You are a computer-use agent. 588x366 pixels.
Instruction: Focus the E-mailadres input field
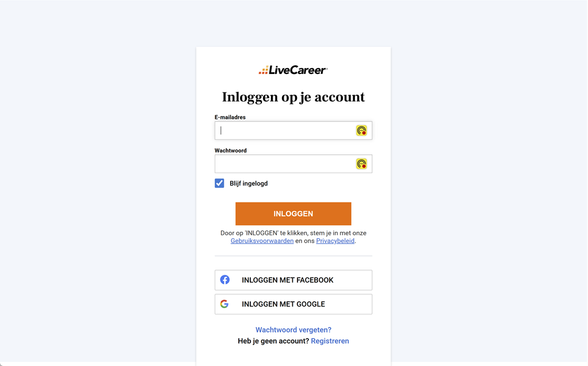(284, 131)
